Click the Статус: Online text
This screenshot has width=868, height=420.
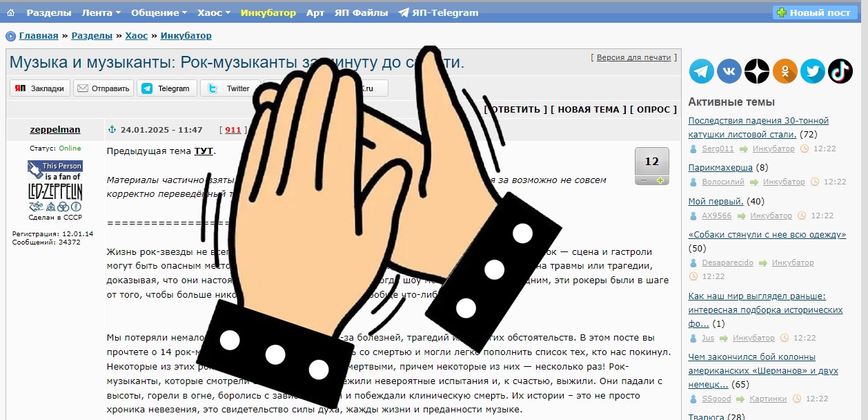55,148
